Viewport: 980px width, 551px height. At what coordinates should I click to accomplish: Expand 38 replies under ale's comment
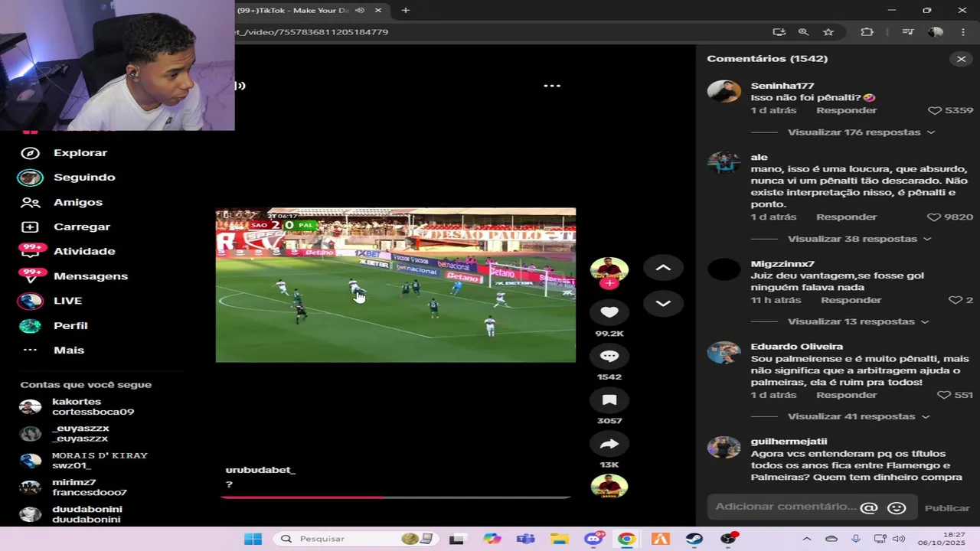[x=859, y=239]
